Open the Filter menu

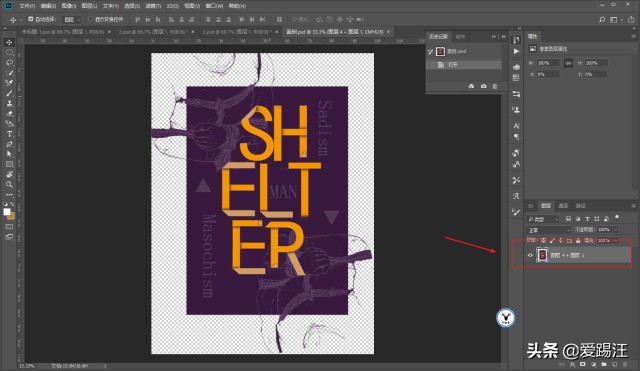(x=153, y=6)
